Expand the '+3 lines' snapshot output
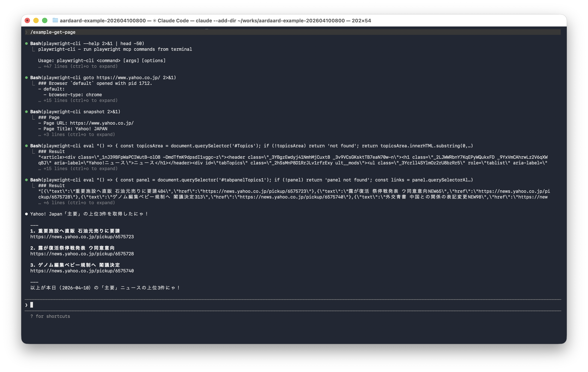Image resolution: width=588 pixels, height=372 pixels. [x=76, y=134]
